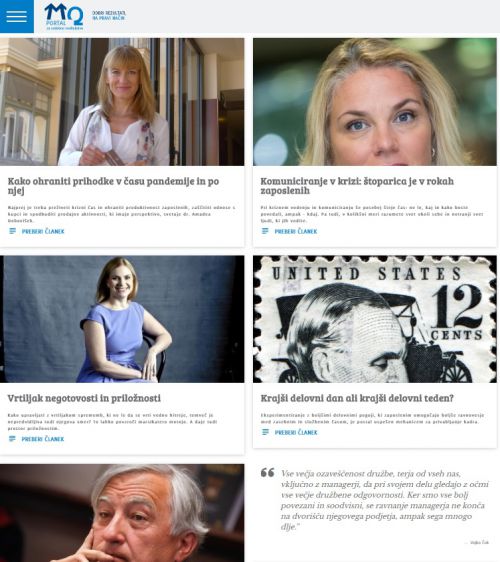Click photo of woman with white scarf
Image resolution: width=500 pixels, height=562 pixels.
point(122,102)
